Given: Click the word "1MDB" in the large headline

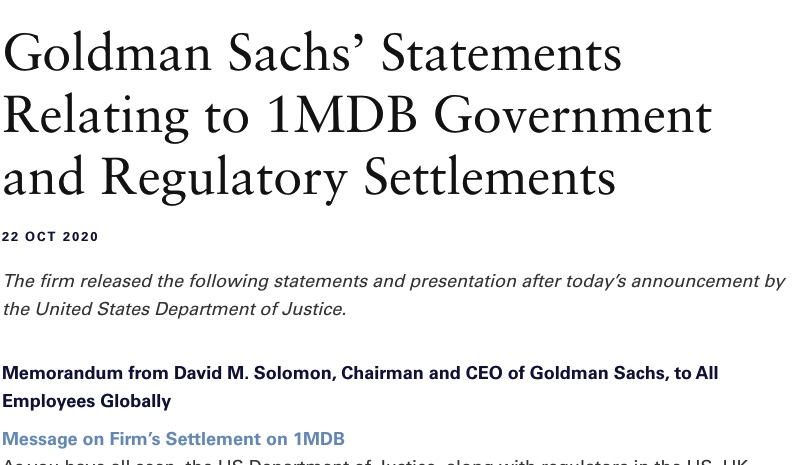Looking at the screenshot, I should [342, 117].
